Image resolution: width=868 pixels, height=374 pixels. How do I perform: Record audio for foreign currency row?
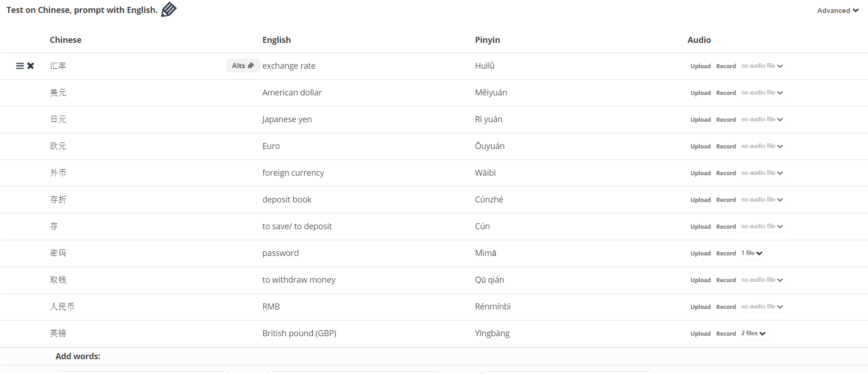pyautogui.click(x=725, y=173)
